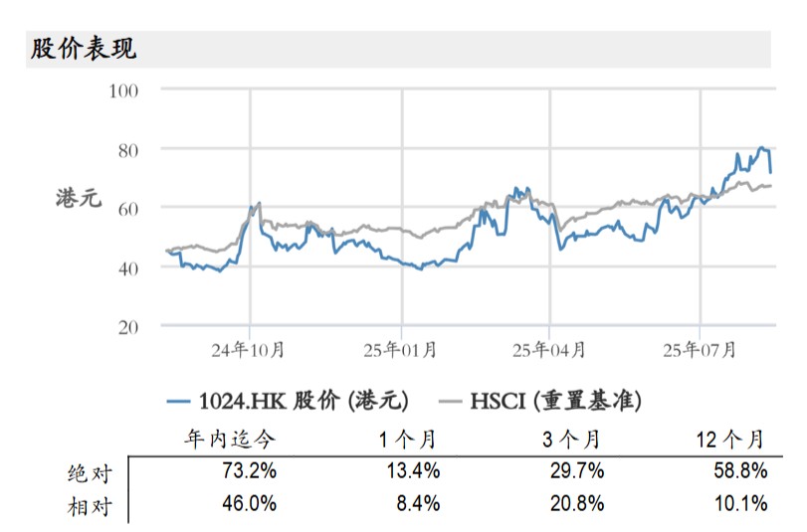The width and height of the screenshot is (807, 532).
Task: Click the 1024.HK 股价 (港元) legend label
Action: pos(303,401)
